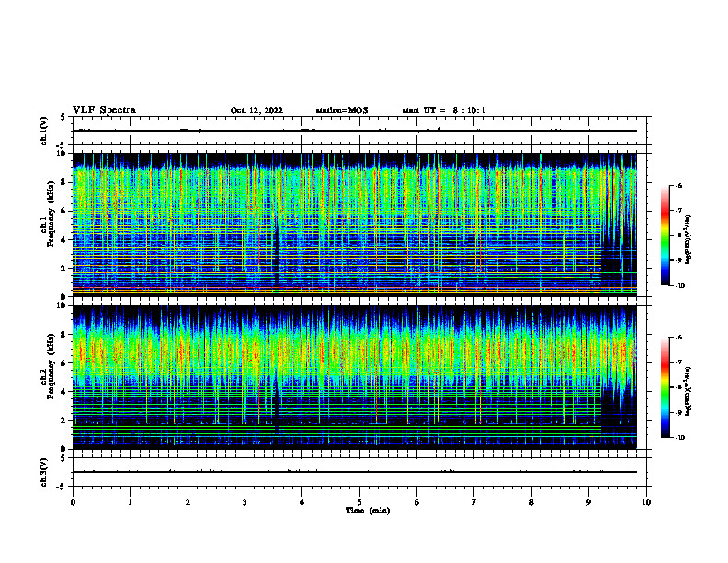
Task: Click time axis tick label "0"
Action: tap(73, 502)
